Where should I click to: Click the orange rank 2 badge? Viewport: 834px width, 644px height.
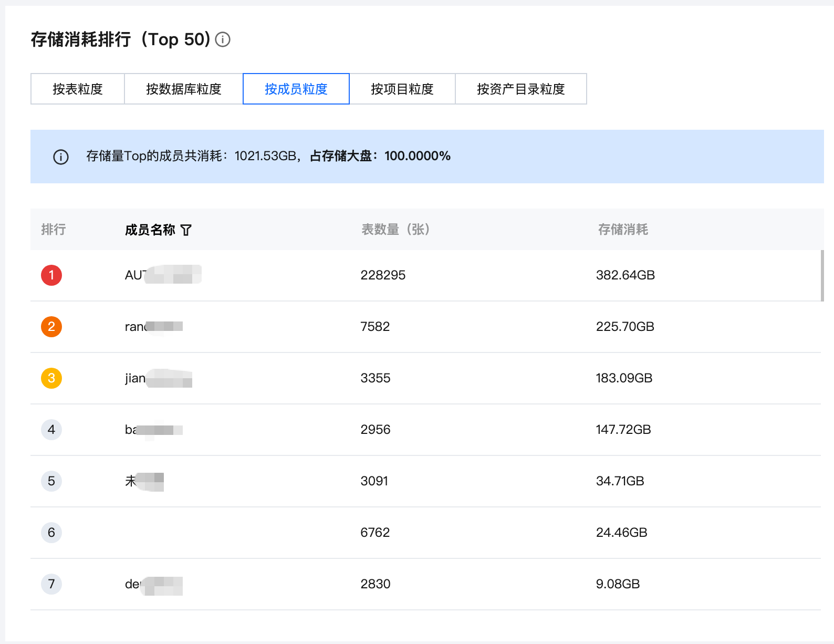pos(51,327)
